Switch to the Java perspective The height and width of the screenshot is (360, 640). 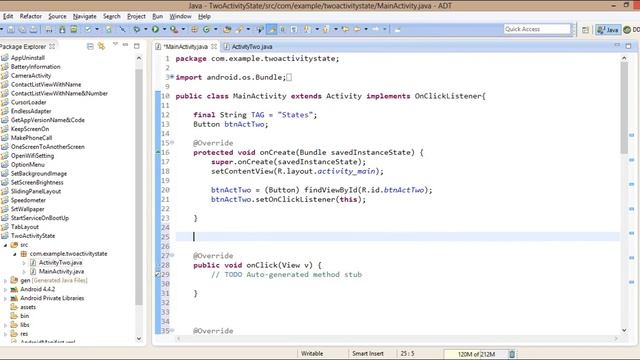click(x=608, y=29)
